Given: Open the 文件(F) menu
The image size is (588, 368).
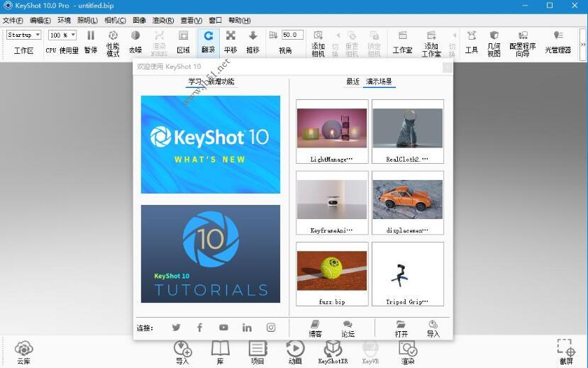Looking at the screenshot, I should (x=13, y=21).
